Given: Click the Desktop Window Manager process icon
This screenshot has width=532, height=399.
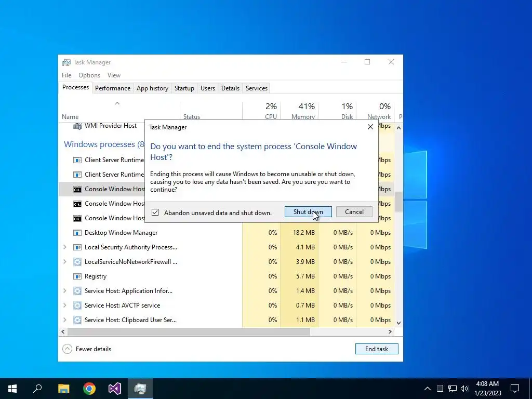Looking at the screenshot, I should 77,233.
